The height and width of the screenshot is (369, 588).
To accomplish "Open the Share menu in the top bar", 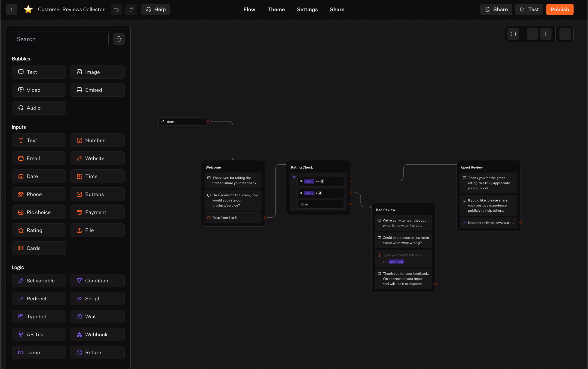I will pyautogui.click(x=496, y=9).
